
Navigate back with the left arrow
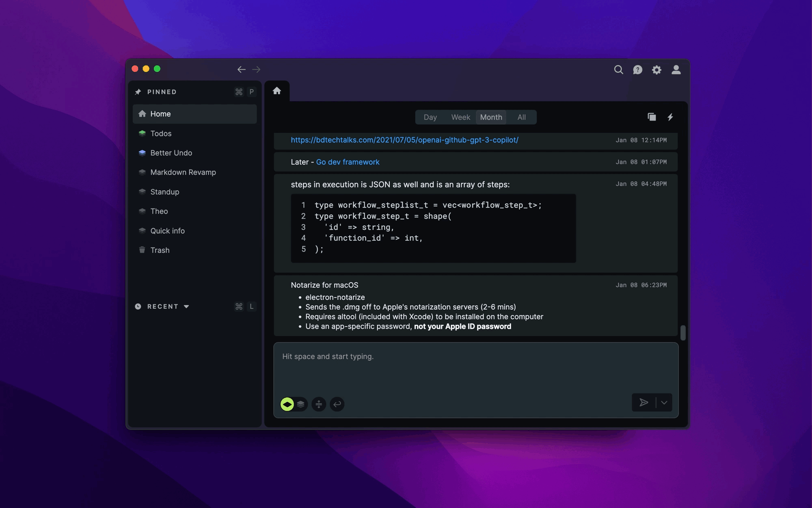tap(241, 69)
